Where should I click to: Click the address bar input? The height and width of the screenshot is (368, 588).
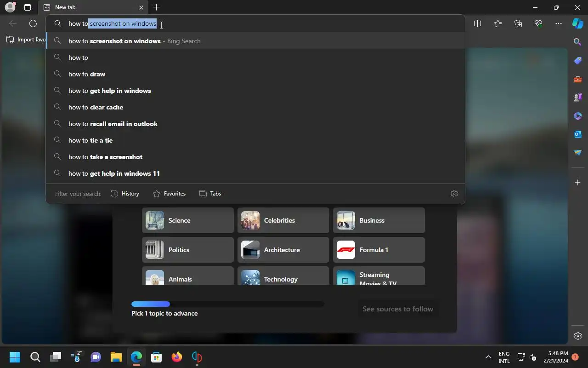click(255, 24)
